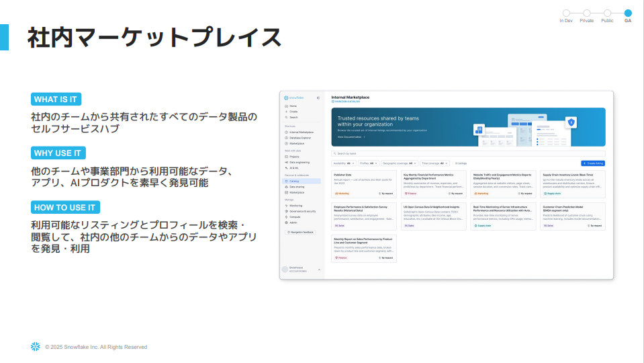Click the 社内マーケットプレイス slide title
Viewport: 644px width, 363px height.
[x=154, y=38]
